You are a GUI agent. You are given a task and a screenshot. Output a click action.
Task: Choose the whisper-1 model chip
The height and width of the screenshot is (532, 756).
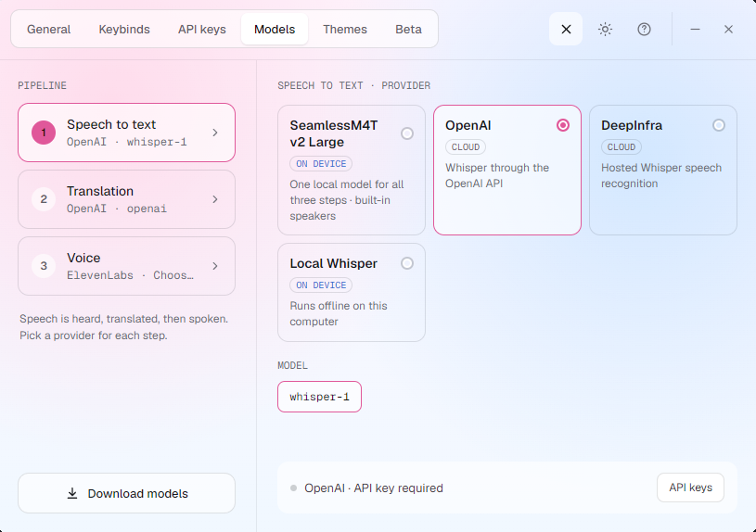click(x=319, y=397)
